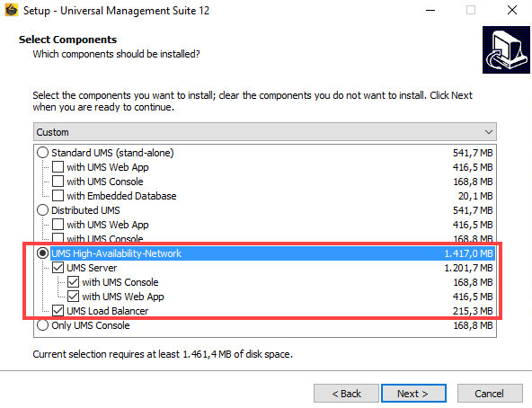The image size is (532, 408).
Task: Toggle with UMS Web App under UMS Server
Action: 74,297
